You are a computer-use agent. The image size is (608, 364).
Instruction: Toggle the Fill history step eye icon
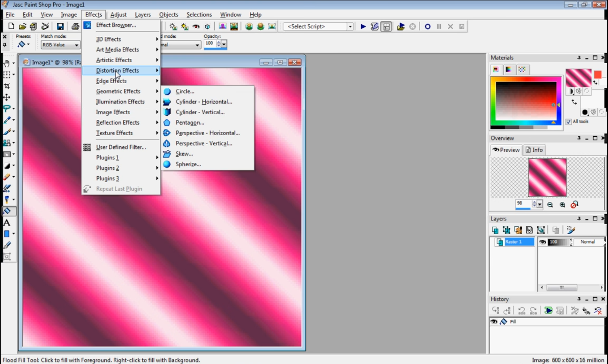pos(494,322)
